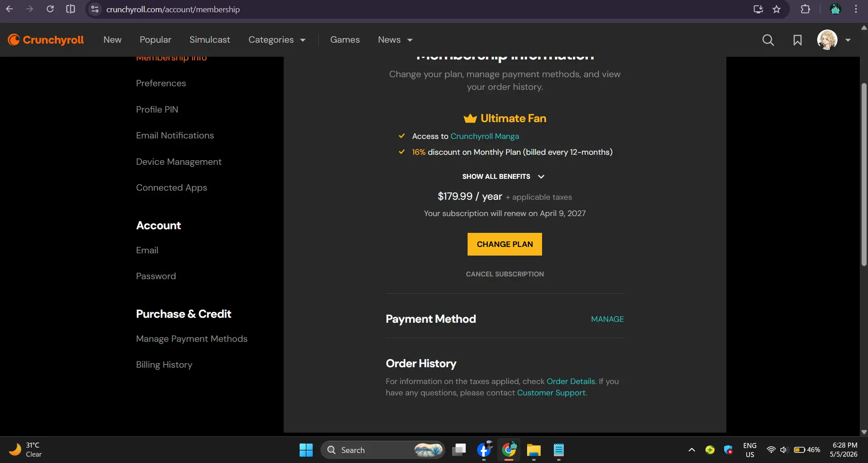This screenshot has width=868, height=463.
Task: Click the install app icon in address bar
Action: click(758, 9)
